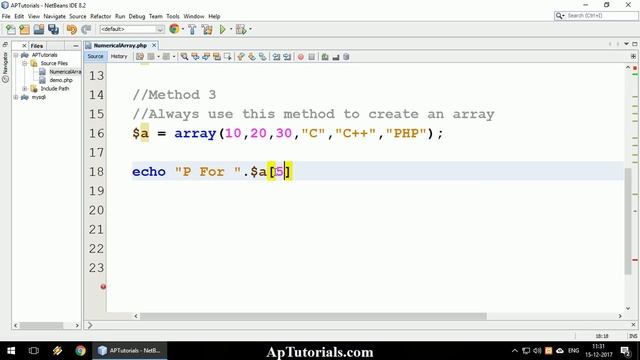640x360 pixels.
Task: Minimize the Files panel
Action: pos(76,46)
